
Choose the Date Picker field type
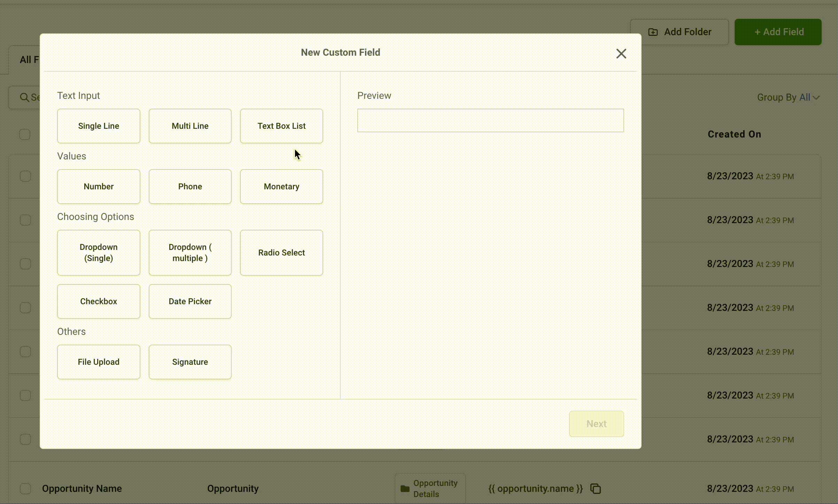pos(190,301)
